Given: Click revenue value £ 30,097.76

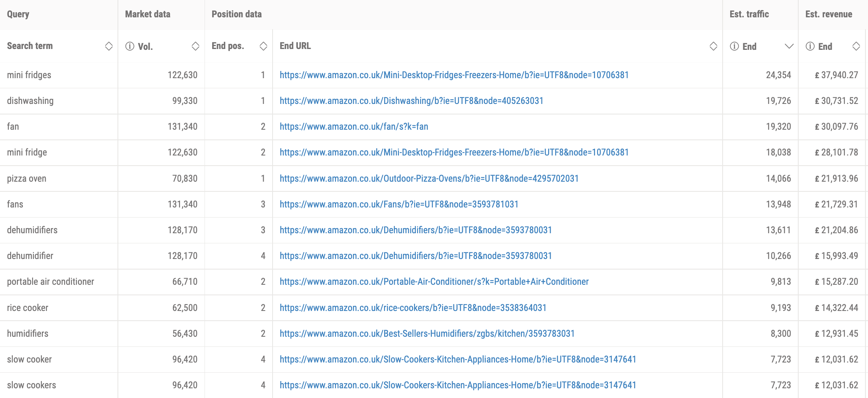Looking at the screenshot, I should pyautogui.click(x=837, y=127).
